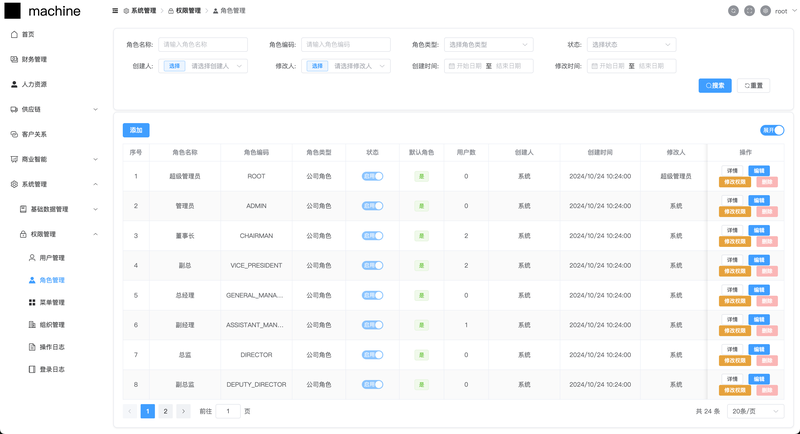Toggle status switch for 超级管理员 row
This screenshot has width=800, height=434.
[x=372, y=176]
